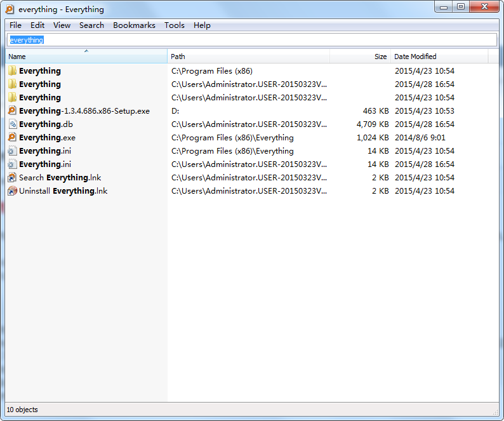Click the Everything.exe application icon
The width and height of the screenshot is (504, 421).
(x=12, y=137)
